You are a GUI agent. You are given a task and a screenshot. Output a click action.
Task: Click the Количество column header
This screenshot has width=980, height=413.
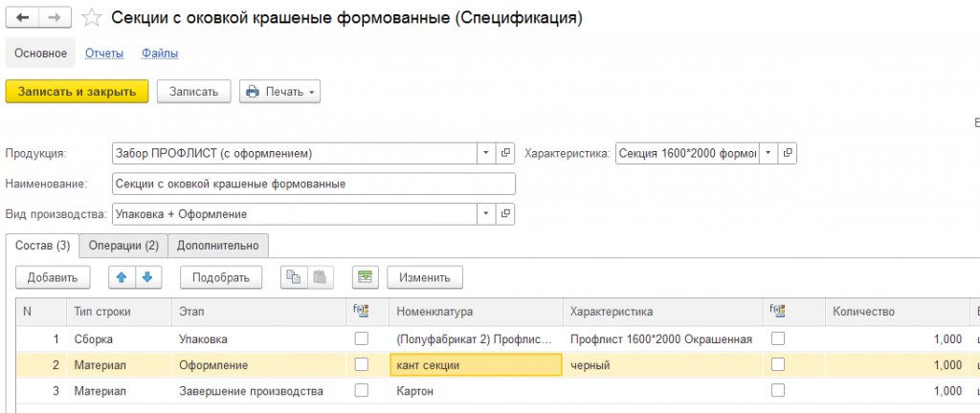897,312
